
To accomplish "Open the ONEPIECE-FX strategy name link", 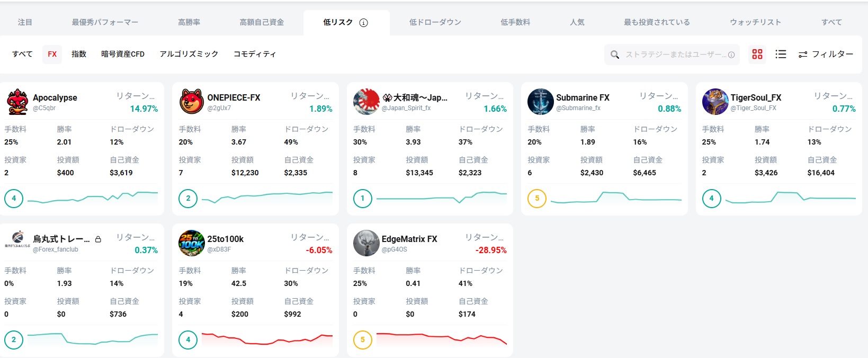I will pyautogui.click(x=234, y=97).
